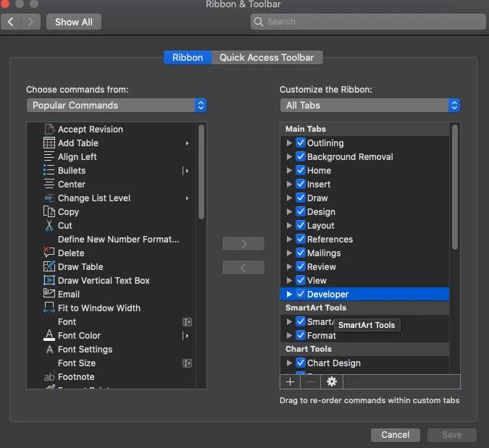Click the Delete comment icon

point(49,253)
